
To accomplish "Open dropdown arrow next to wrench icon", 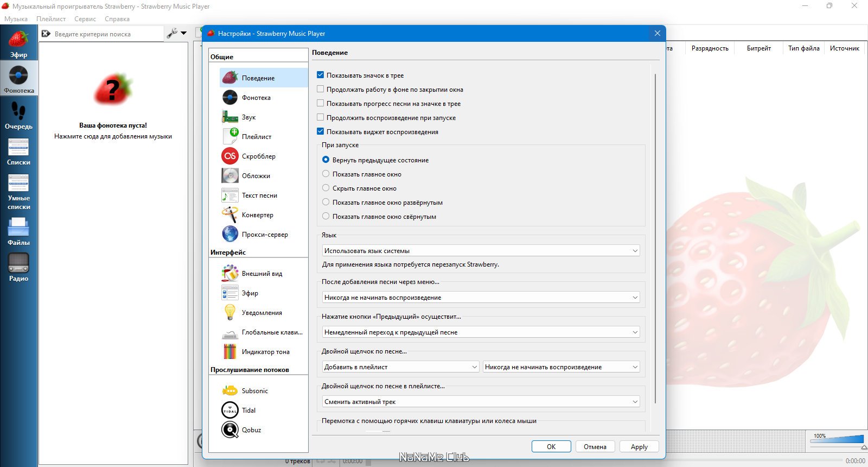I will (183, 33).
